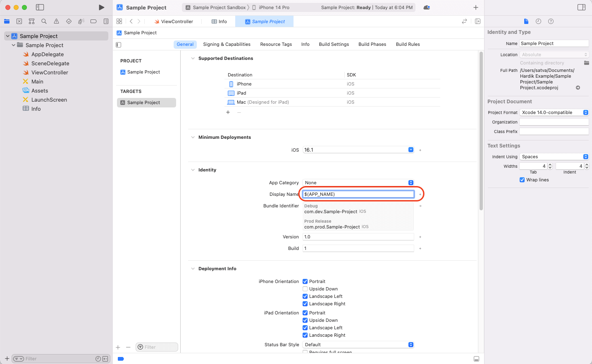Screen dimensions: 592x364
Task: Open Project Format dropdown
Action: tap(554, 112)
